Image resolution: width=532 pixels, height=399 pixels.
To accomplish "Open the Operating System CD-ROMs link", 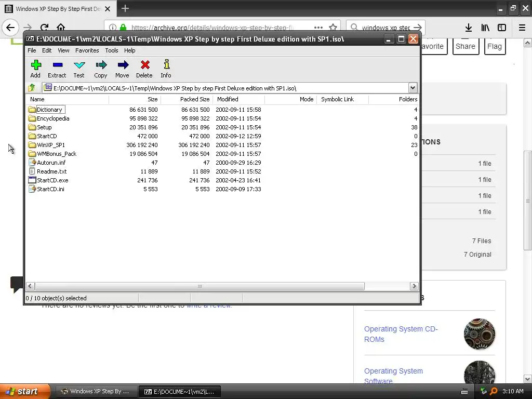I will (401, 334).
